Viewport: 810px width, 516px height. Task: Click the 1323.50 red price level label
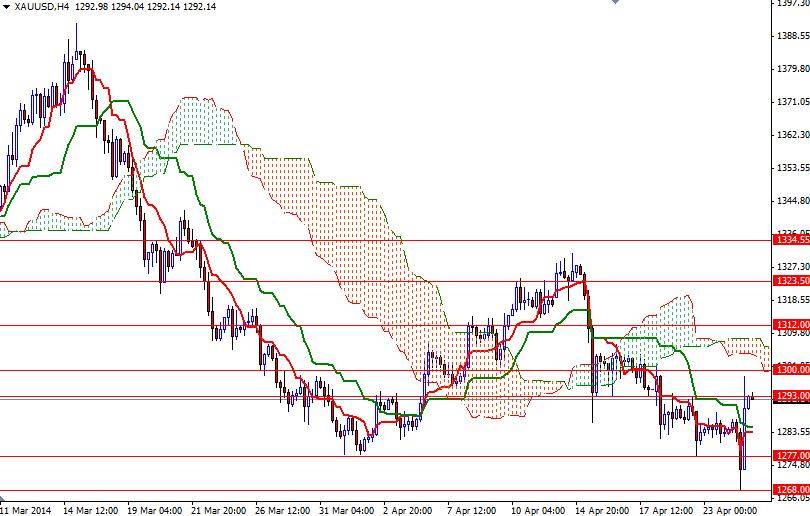[791, 280]
